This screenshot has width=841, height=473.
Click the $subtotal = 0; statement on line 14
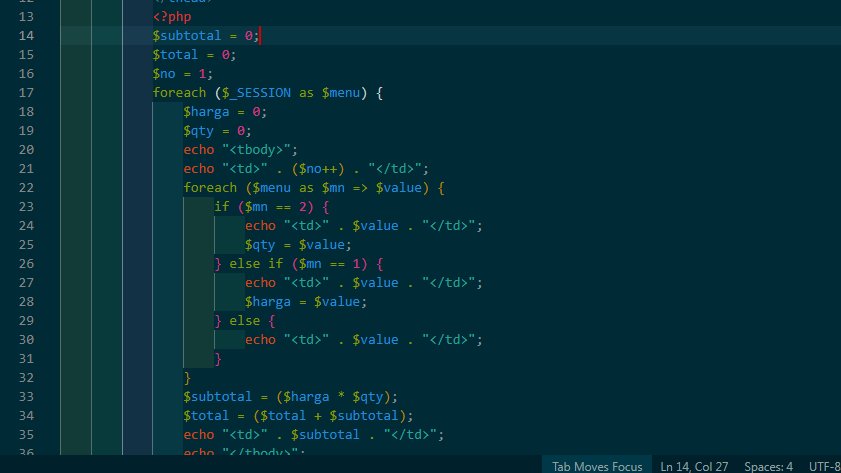point(206,35)
